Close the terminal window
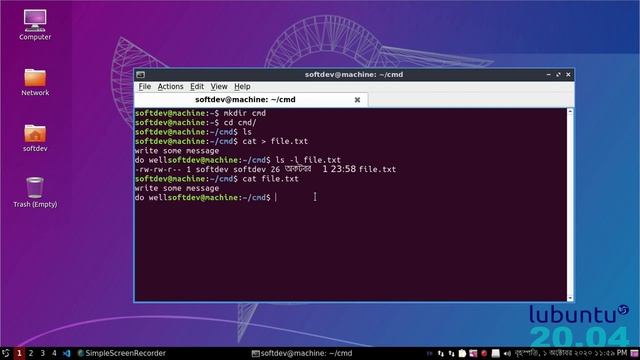This screenshot has height=360, width=640. pyautogui.click(x=568, y=75)
